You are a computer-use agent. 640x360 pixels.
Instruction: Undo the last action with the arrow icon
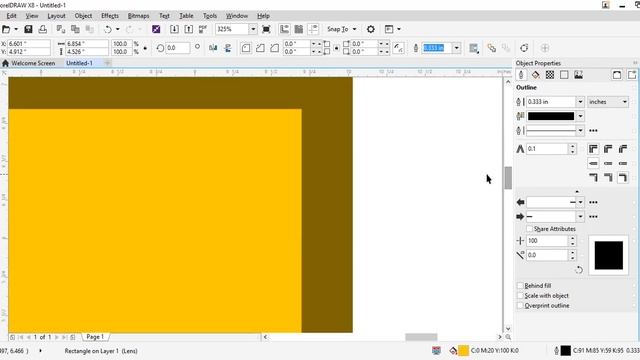(x=108, y=29)
